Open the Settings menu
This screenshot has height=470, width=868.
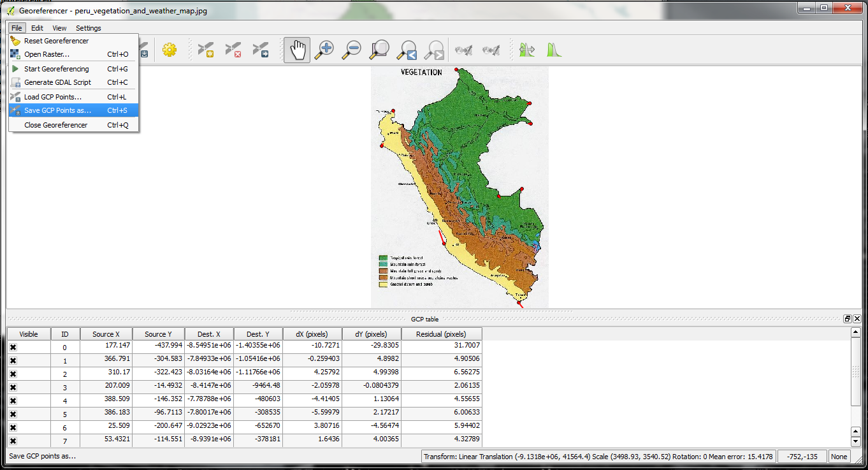click(88, 28)
